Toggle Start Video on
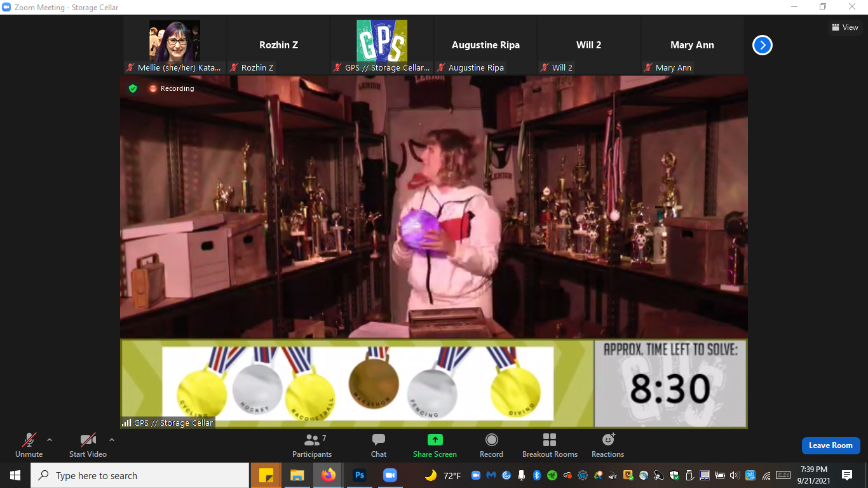 [88, 445]
